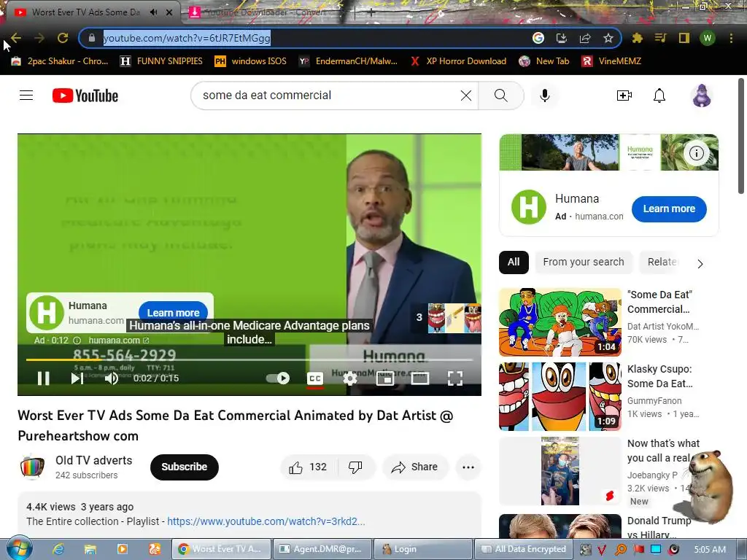Expand more filter chips with the right arrow
This screenshot has width=747, height=560.
pos(700,264)
